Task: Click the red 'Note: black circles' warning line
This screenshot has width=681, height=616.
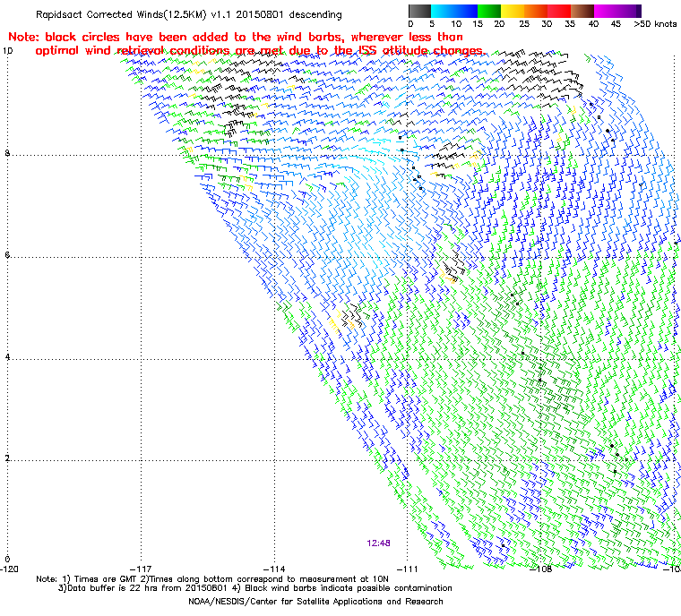Action: [236, 37]
